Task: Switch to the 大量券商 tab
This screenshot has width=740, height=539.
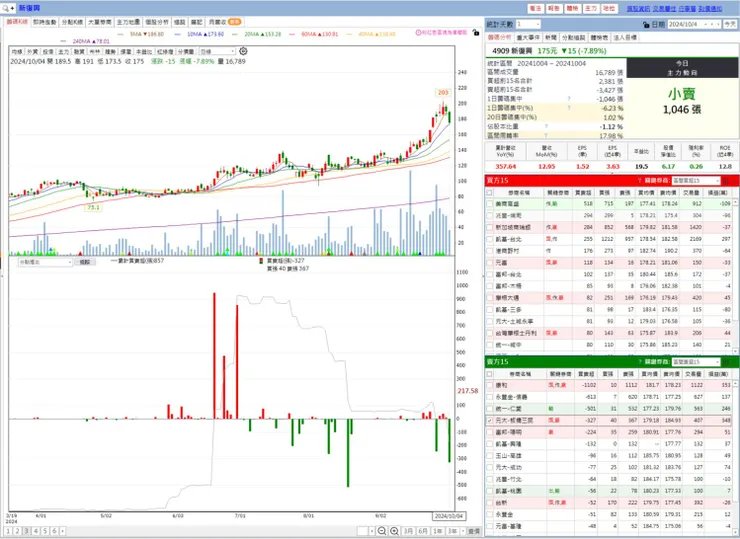Action: (100, 22)
